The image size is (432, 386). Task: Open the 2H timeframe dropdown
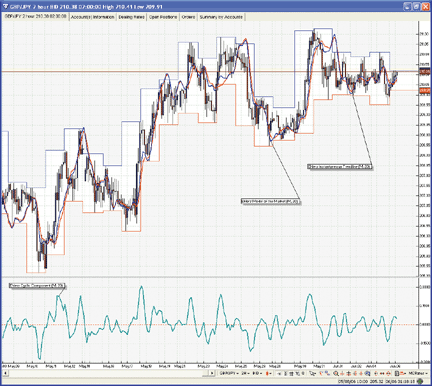coord(245,373)
